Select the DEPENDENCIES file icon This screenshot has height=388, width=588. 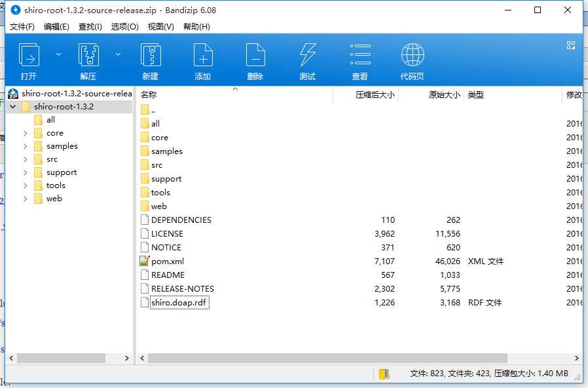(x=145, y=220)
